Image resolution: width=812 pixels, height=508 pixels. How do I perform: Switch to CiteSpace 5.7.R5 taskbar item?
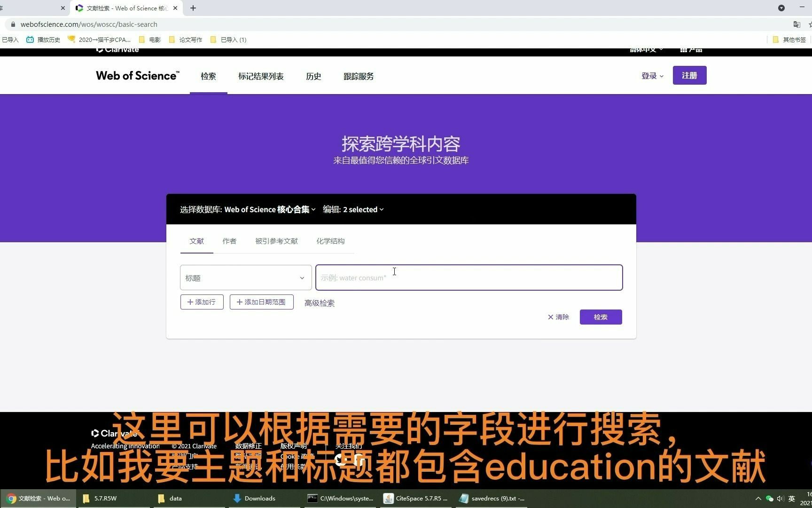click(x=415, y=498)
